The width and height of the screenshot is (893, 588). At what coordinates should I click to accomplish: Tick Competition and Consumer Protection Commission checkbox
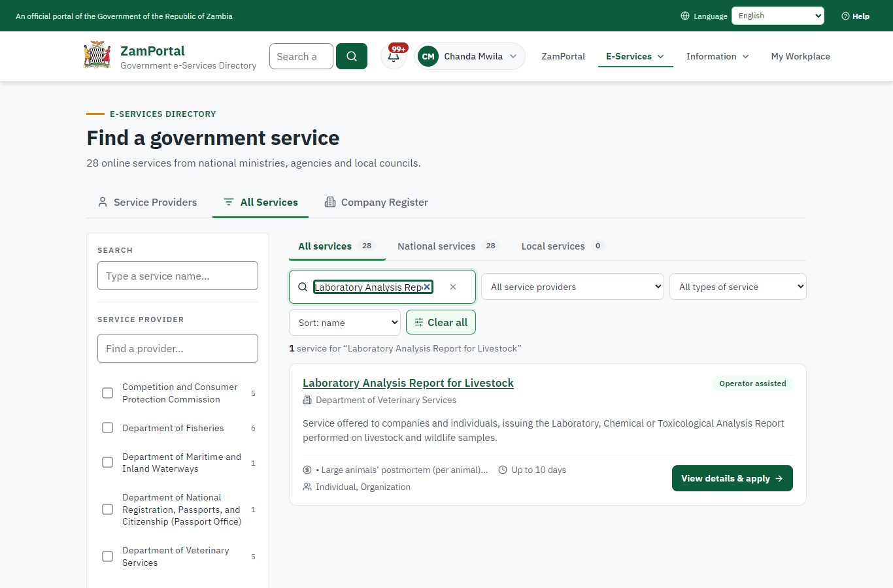point(108,393)
